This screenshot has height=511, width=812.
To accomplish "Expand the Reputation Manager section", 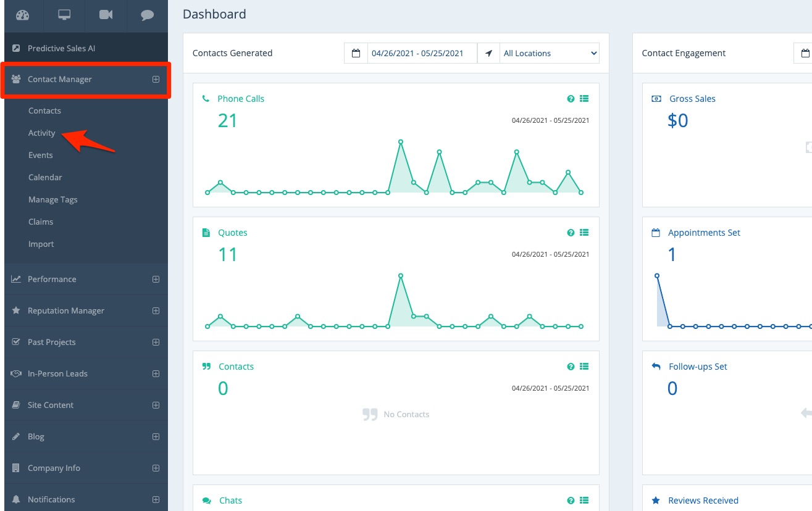I will click(156, 310).
